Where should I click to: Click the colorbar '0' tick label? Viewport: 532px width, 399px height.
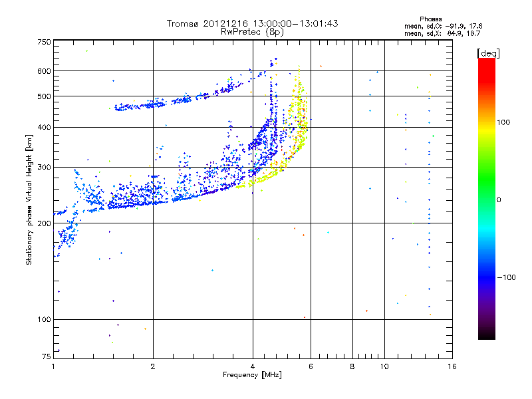[x=499, y=200]
